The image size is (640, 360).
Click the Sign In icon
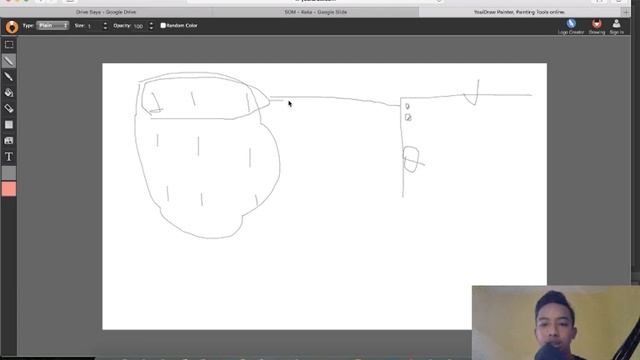pos(616,27)
